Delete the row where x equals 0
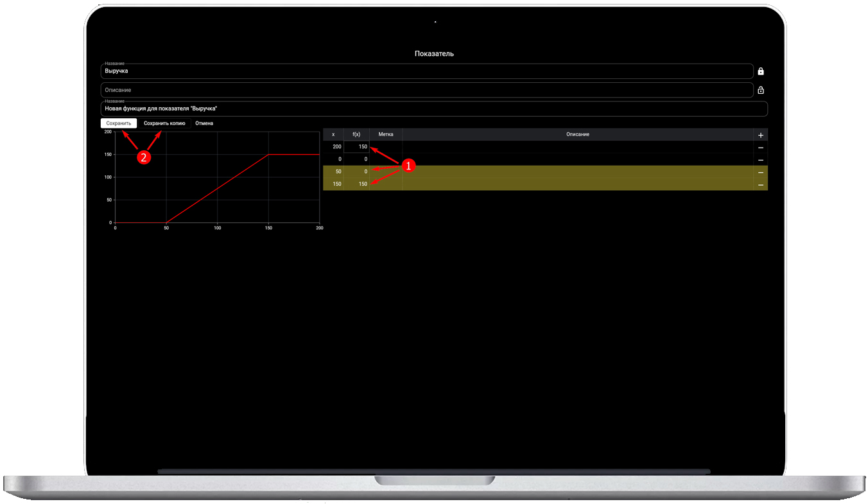Screen dimensions: 868x504 click(761, 159)
